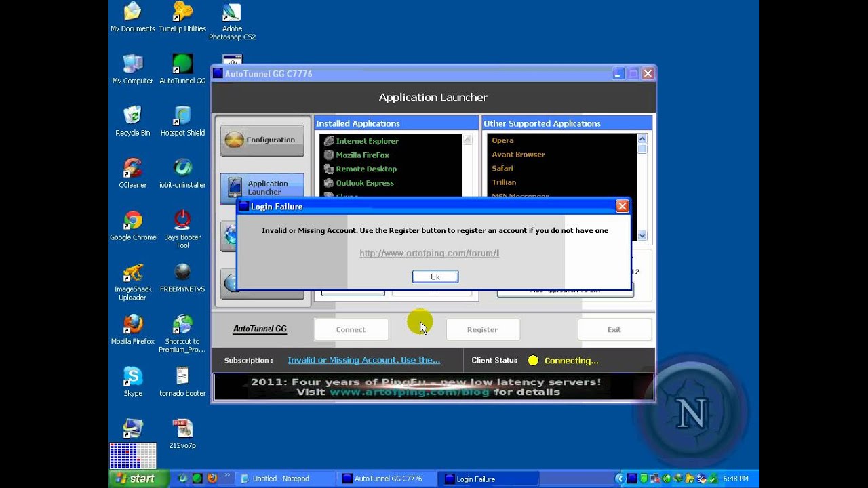
Task: Close the Login Failure dialog
Action: pyautogui.click(x=622, y=207)
